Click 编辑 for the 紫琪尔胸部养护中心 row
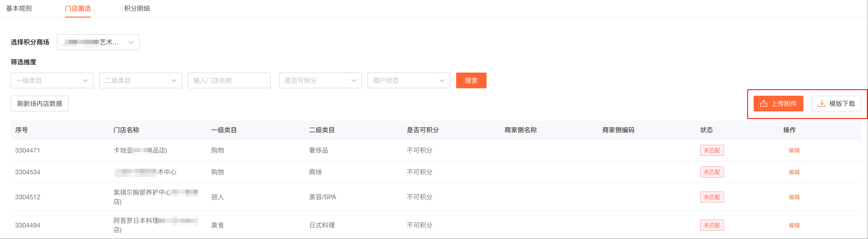The image size is (868, 239). click(x=794, y=197)
